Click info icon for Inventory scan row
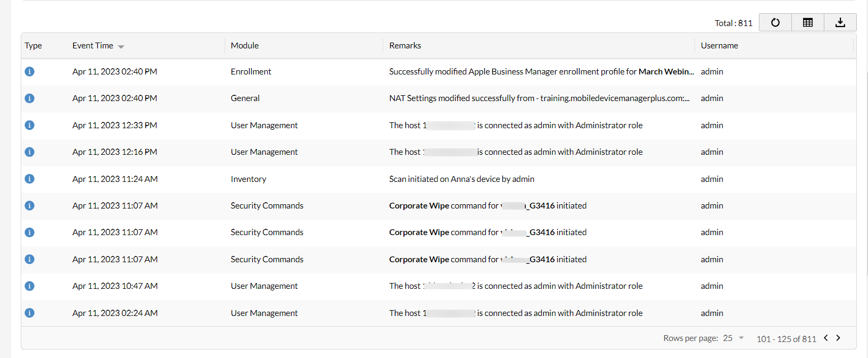The width and height of the screenshot is (868, 358). tap(30, 179)
